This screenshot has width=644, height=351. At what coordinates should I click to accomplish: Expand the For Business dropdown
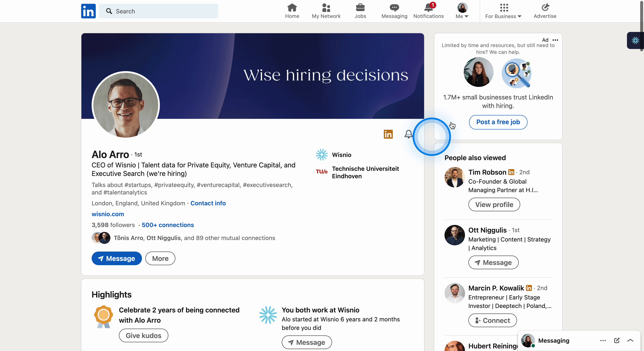(503, 11)
